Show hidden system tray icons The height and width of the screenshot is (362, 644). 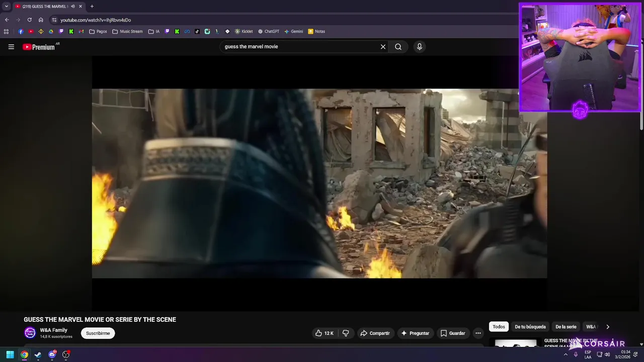(x=565, y=354)
